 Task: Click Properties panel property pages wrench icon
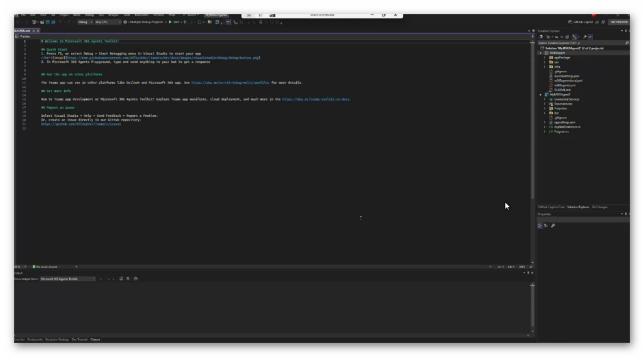553,226
